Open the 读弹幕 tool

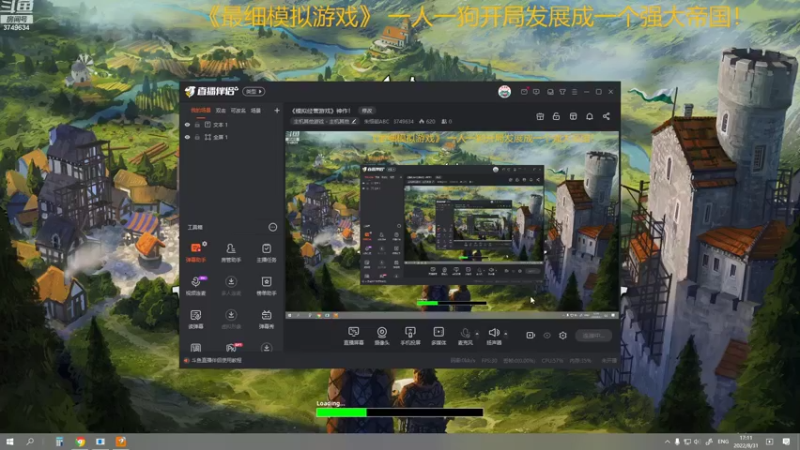click(196, 319)
